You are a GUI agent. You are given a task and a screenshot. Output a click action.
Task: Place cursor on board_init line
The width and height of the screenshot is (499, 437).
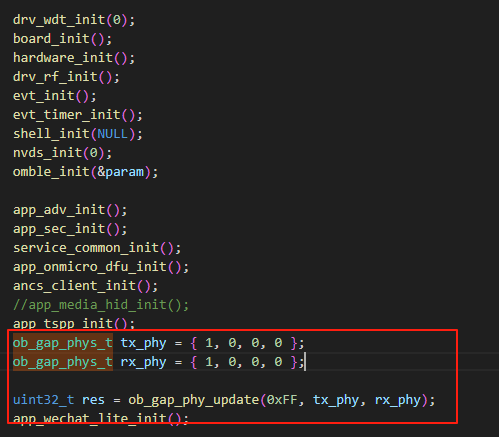pos(63,39)
